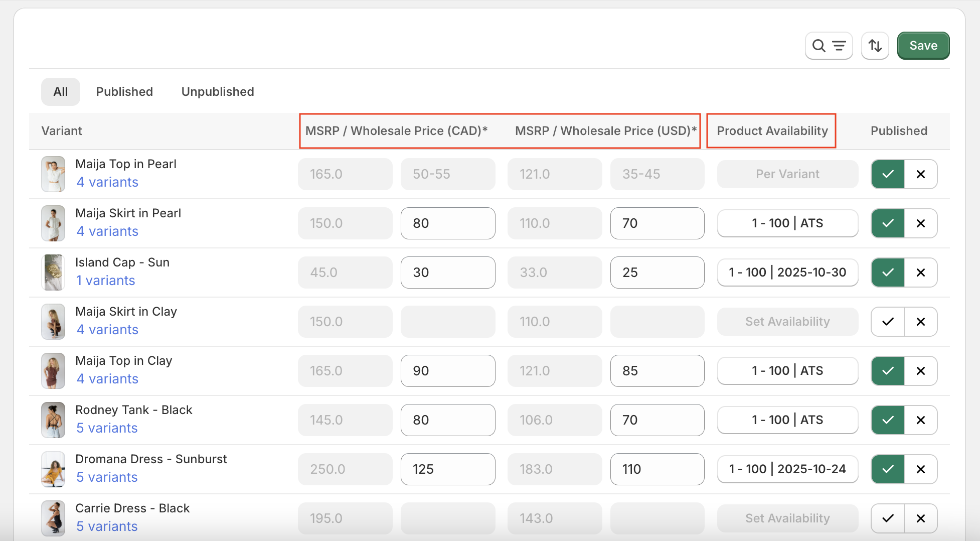
Task: Edit USD wholesale price 110 for Dromana Dress
Action: coord(657,469)
